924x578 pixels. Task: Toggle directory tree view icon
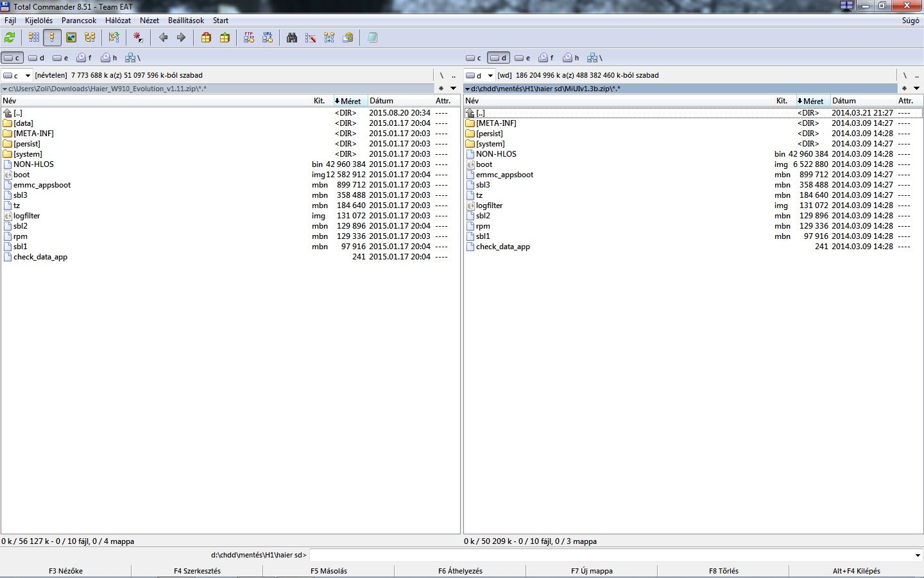coord(90,38)
